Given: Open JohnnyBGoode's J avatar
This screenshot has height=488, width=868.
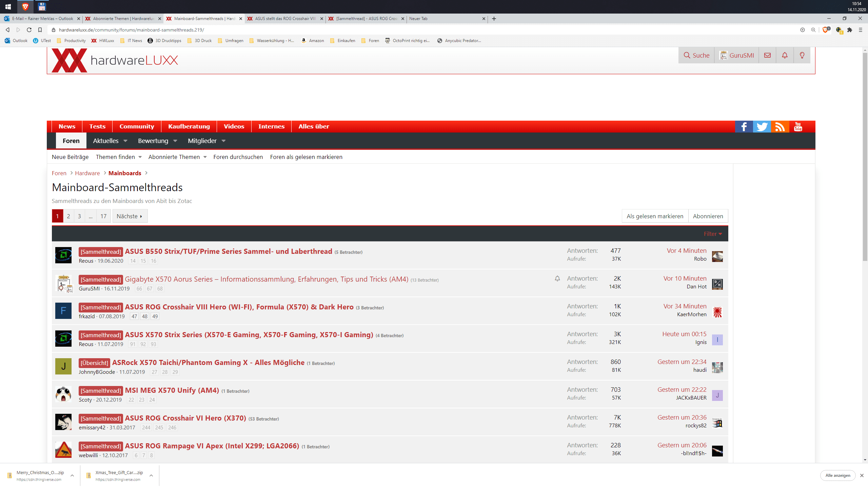Looking at the screenshot, I should click(x=63, y=366).
